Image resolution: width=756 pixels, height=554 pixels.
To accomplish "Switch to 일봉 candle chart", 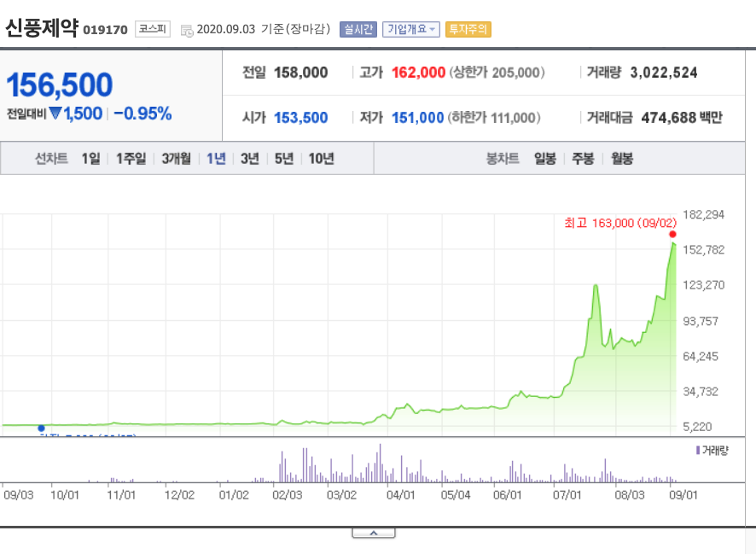I will tap(545, 158).
